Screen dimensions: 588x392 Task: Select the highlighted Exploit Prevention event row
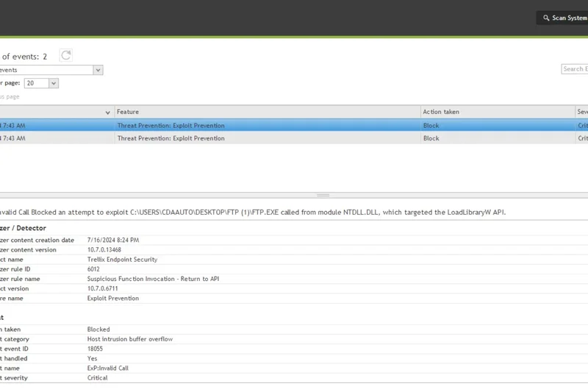coord(294,125)
